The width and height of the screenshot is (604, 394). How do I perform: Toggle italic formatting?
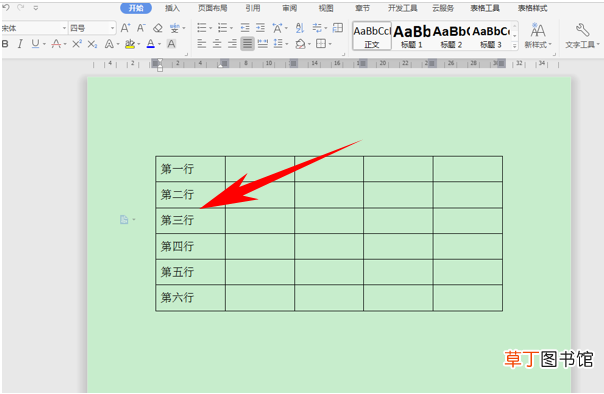pyautogui.click(x=20, y=44)
